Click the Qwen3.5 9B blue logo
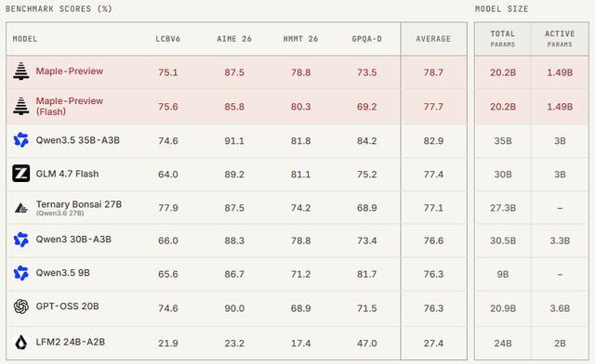Screen dimensions: 595x364 tap(20, 273)
